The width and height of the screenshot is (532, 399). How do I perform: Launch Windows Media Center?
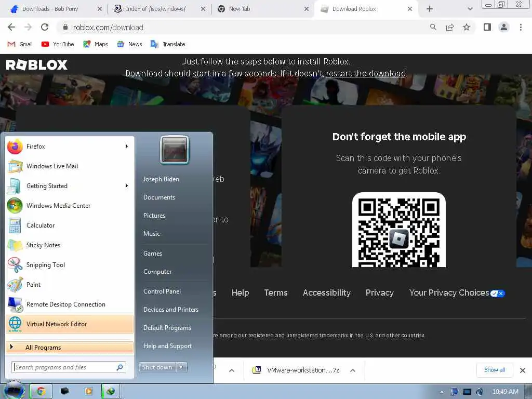(x=70, y=206)
